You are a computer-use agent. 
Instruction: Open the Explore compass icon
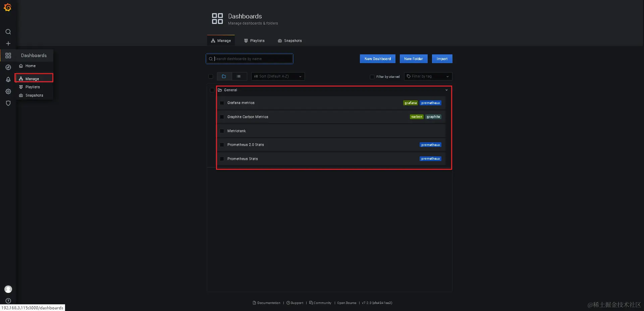click(8, 67)
